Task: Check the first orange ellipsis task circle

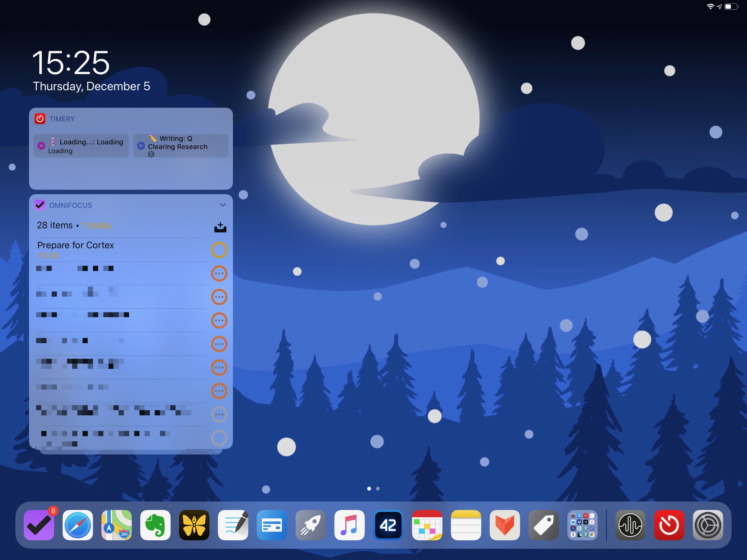Action: tap(219, 273)
